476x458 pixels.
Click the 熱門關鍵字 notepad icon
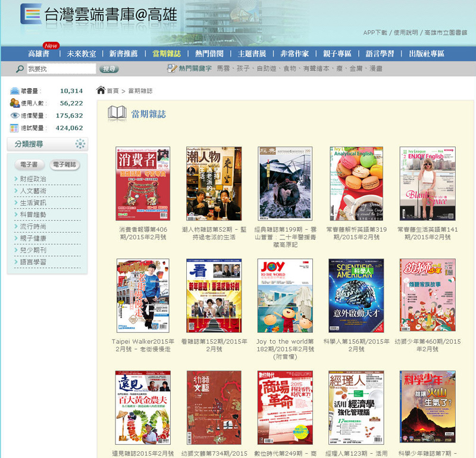172,68
